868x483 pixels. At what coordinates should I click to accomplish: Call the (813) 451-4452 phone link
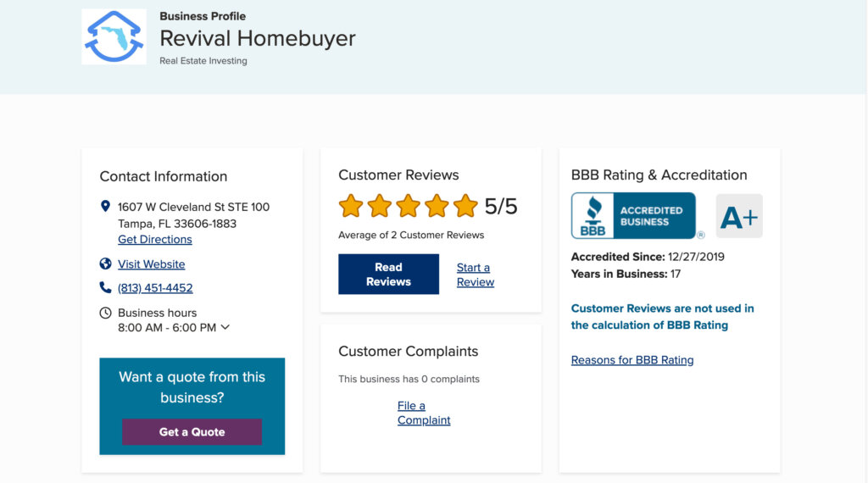click(155, 288)
